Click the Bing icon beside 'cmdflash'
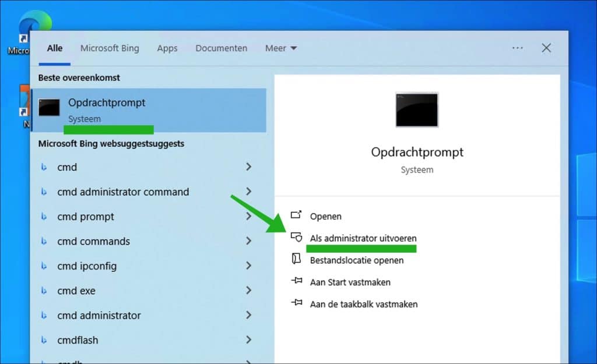Screen dimensions: 597x364 tap(44, 340)
